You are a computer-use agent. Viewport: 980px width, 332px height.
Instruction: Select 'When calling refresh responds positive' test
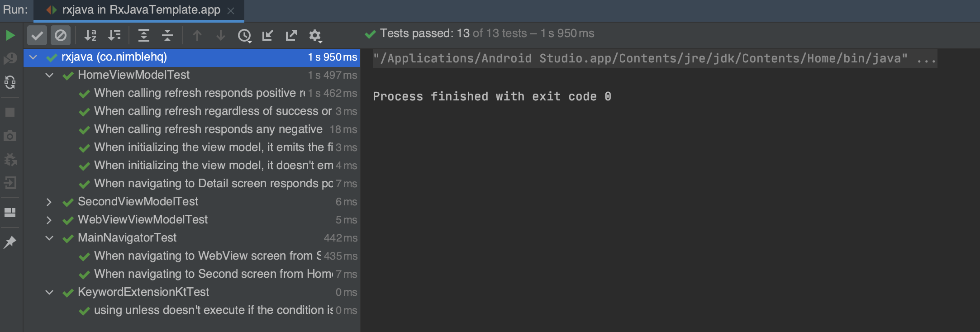[x=192, y=93]
